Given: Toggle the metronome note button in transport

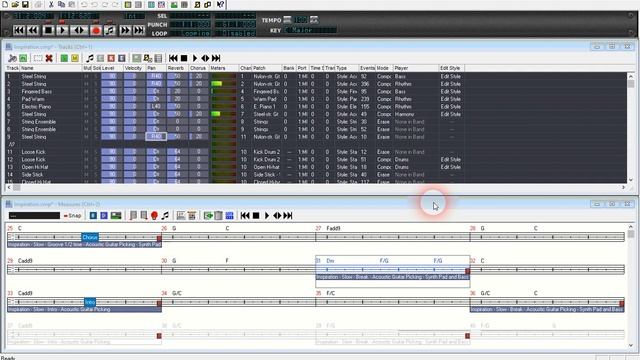Looking at the screenshot, I should coord(110,30).
